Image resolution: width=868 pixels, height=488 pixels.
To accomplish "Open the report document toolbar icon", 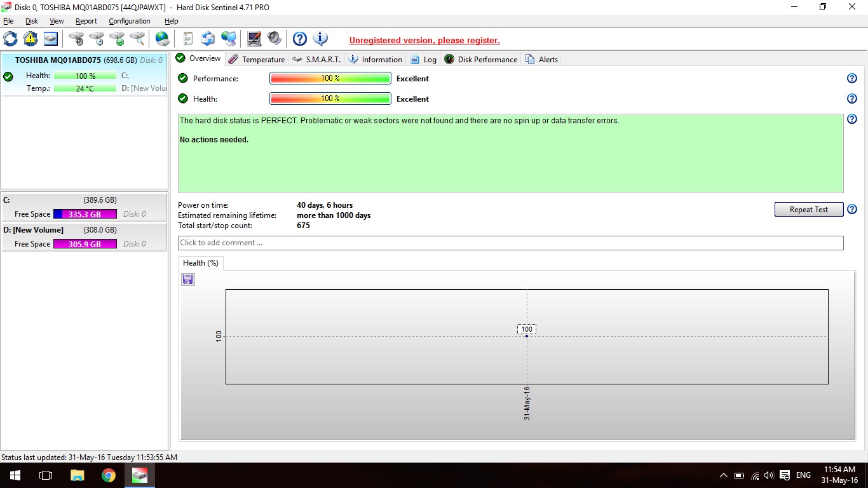I will click(x=187, y=39).
